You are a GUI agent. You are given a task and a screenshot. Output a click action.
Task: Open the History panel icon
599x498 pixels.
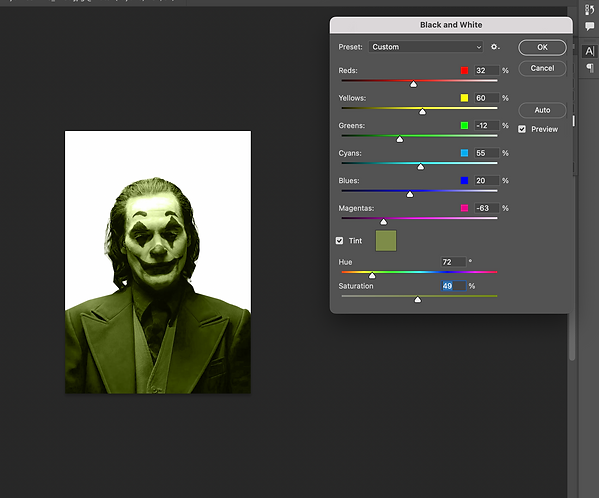point(589,10)
